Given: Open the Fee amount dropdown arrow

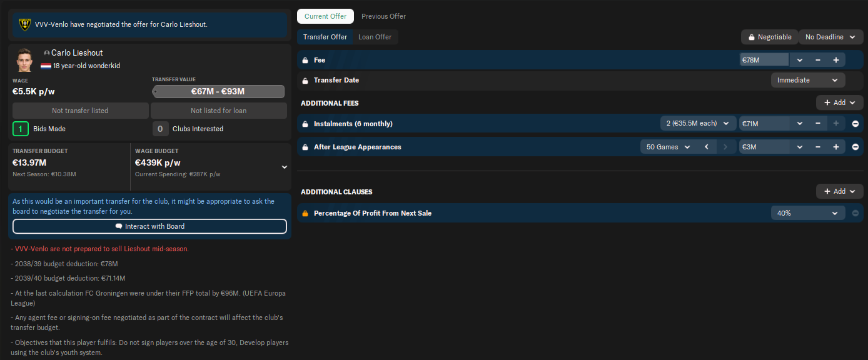Looking at the screenshot, I should (799, 60).
